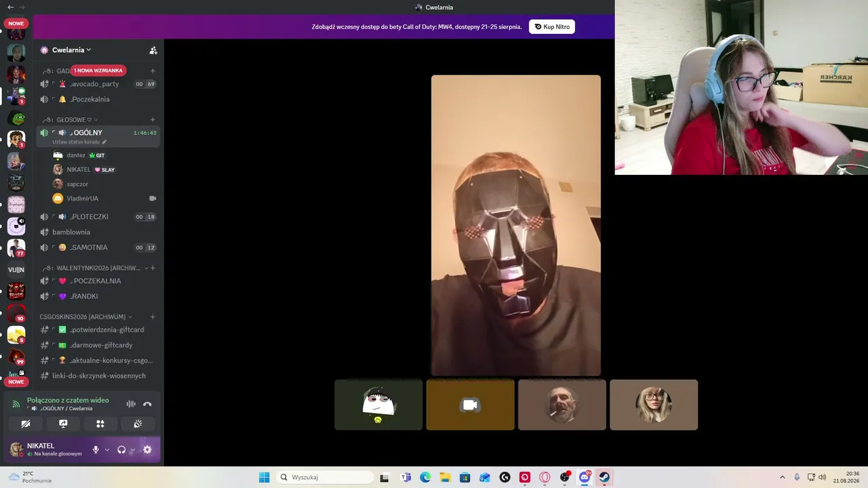The image size is (868, 488).
Task: Open aktualne-konkursy-csgo channel
Action: 98,361
